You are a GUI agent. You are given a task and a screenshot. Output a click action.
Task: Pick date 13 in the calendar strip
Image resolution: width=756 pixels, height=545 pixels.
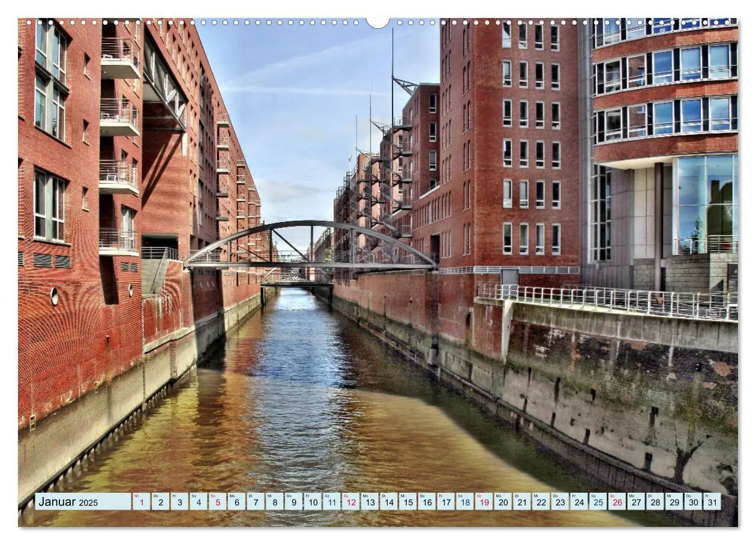[x=370, y=502]
